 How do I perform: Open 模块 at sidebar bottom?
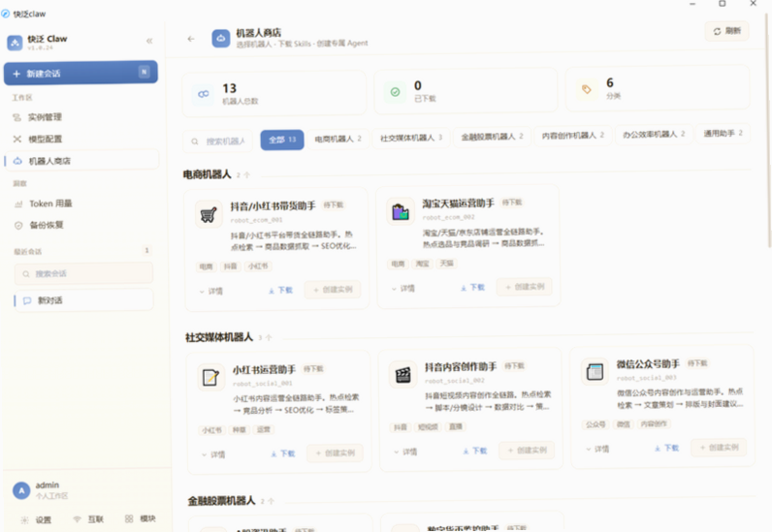pos(141,518)
